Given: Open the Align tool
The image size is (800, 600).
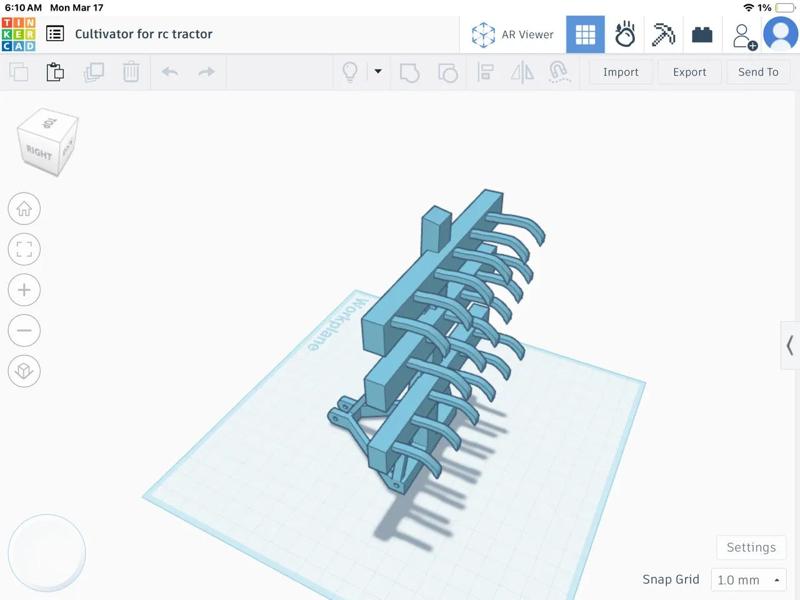Looking at the screenshot, I should pos(485,72).
